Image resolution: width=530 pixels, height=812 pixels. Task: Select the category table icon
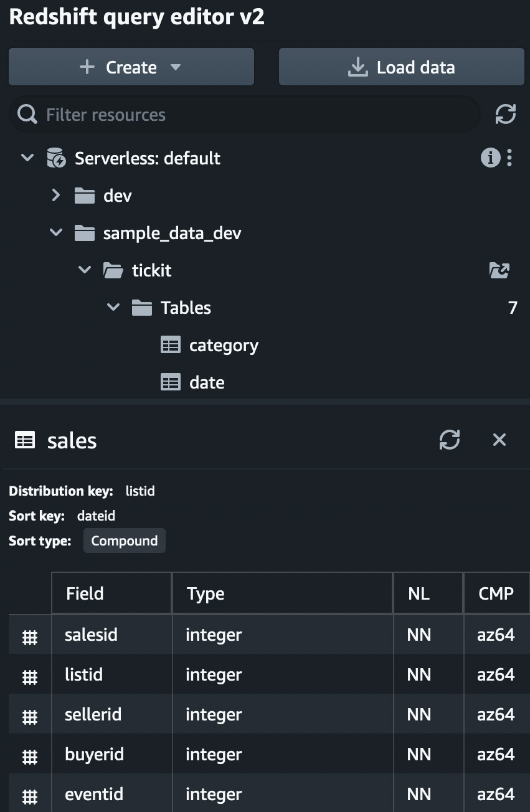point(171,345)
